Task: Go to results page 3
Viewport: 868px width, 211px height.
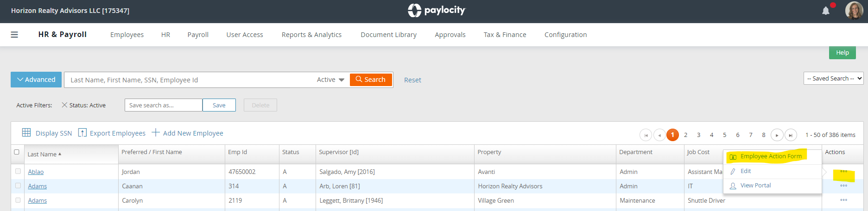Action: (x=698, y=135)
